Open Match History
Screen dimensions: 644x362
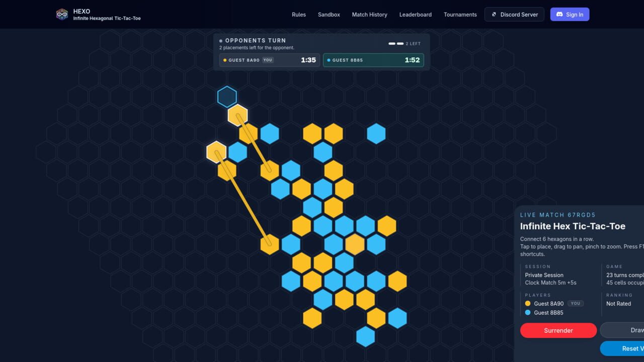370,15
